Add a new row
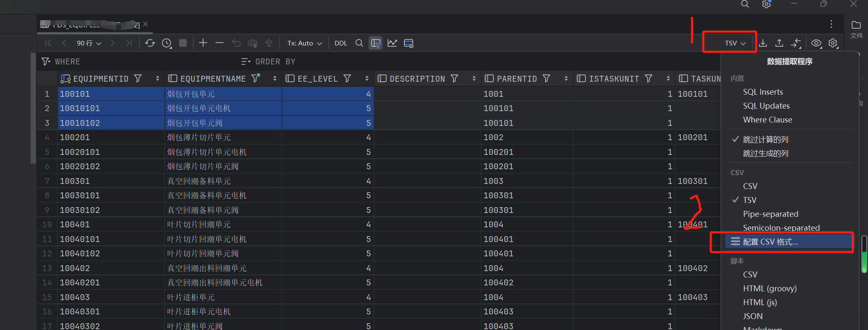Image resolution: width=868 pixels, height=330 pixels. point(203,43)
